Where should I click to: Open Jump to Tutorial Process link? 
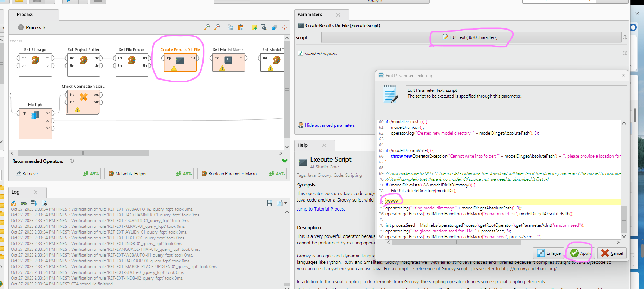pos(321,209)
